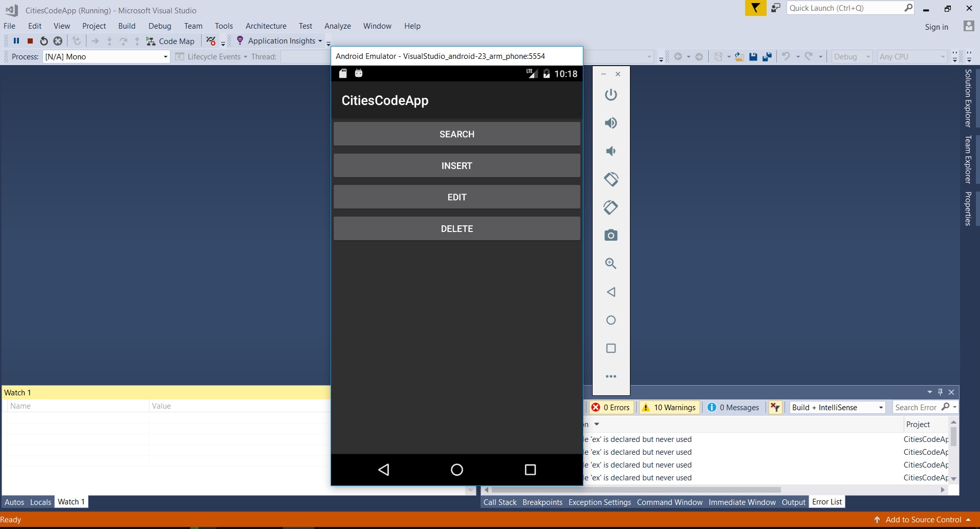Screen dimensions: 980x529
Task: Open the Build + IntelliSense dropdown
Action: click(x=837, y=408)
